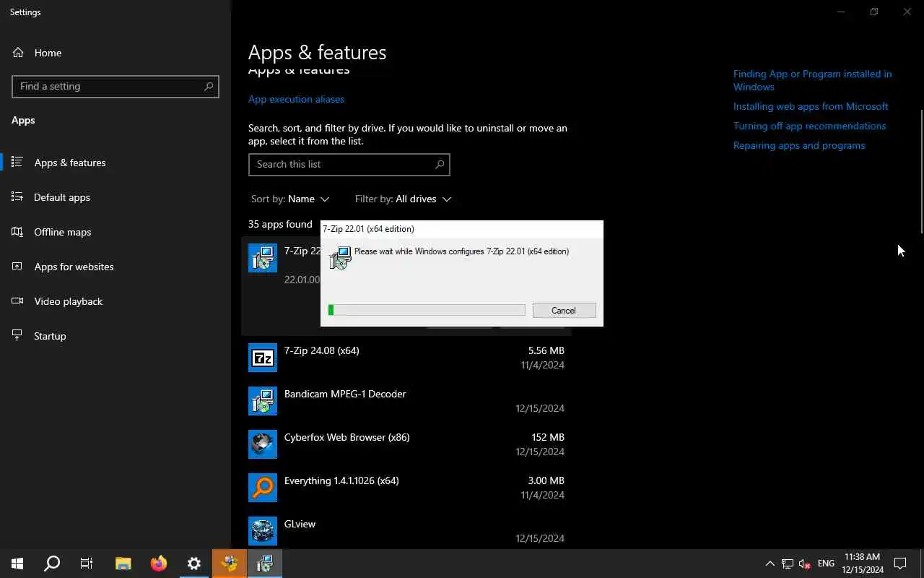Click the ENG language indicator

pos(826,564)
